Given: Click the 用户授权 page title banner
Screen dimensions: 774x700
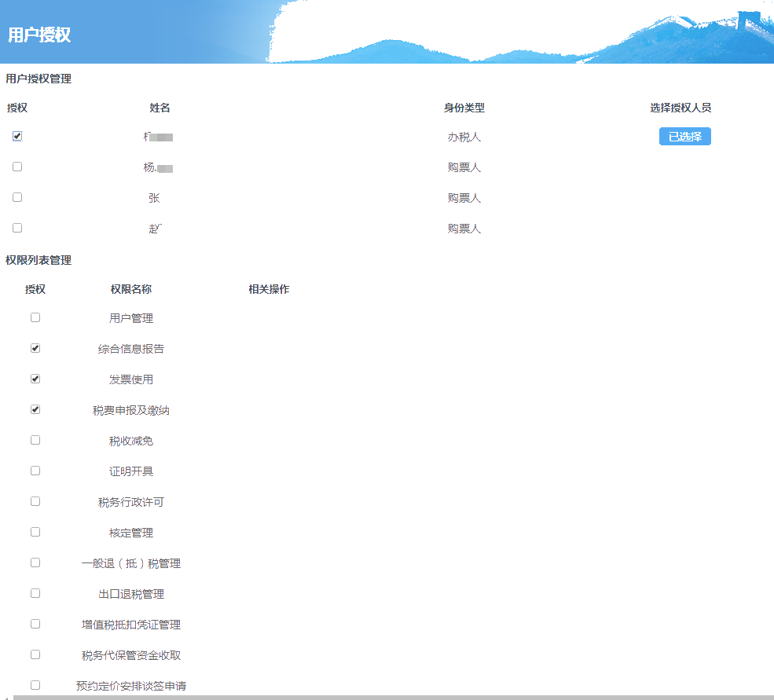Looking at the screenshot, I should 39,35.
